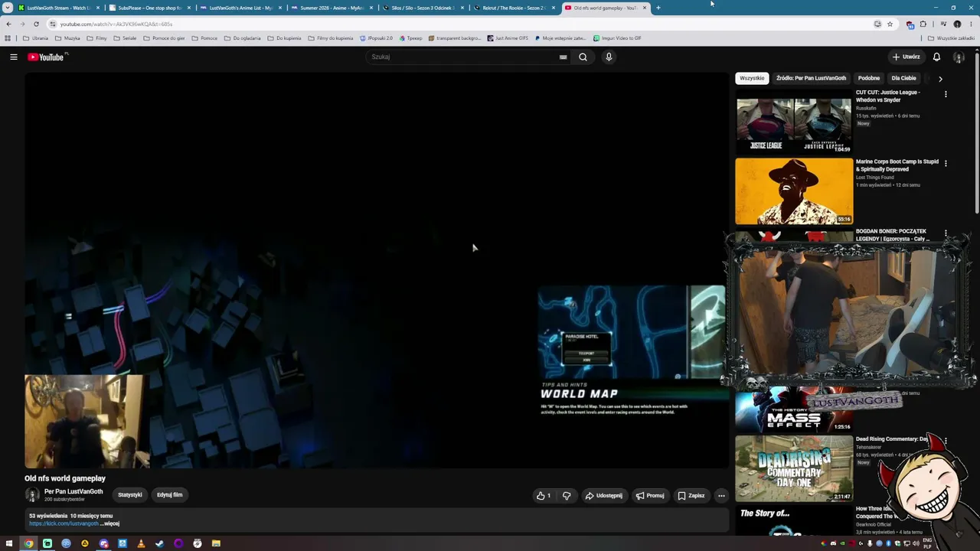Open the Imgur: Video to GIF bookmark
The height and width of the screenshot is (551, 980).
point(617,38)
